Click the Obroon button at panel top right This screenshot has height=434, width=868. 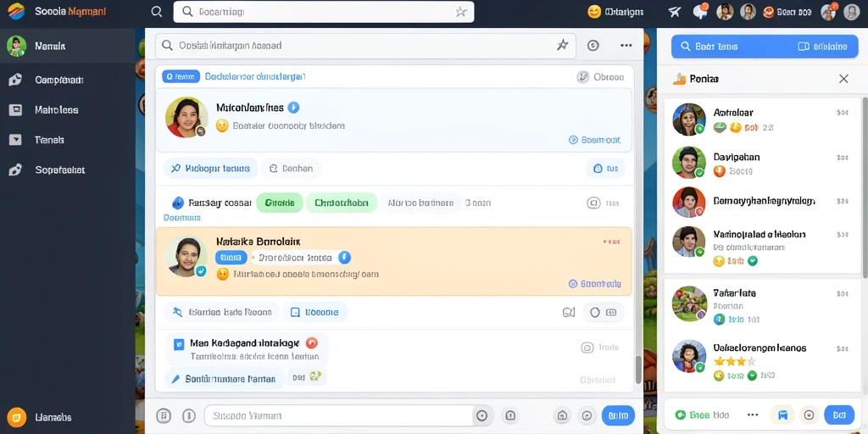[x=601, y=77]
